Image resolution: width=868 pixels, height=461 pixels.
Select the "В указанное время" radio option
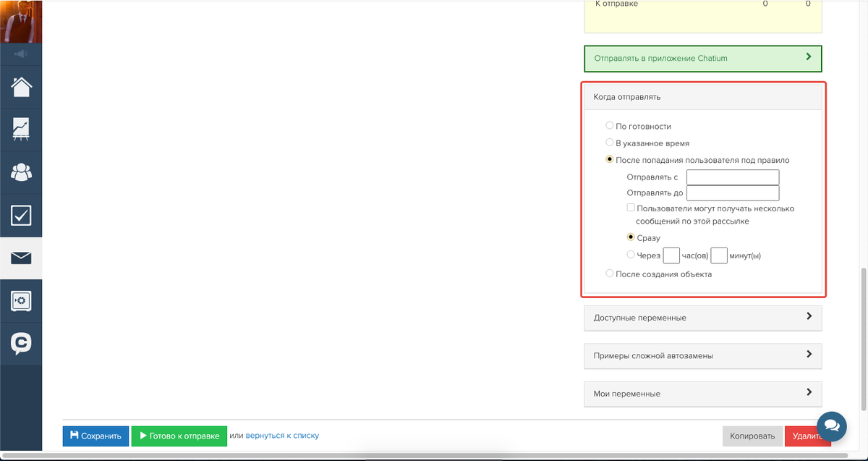[x=610, y=143]
